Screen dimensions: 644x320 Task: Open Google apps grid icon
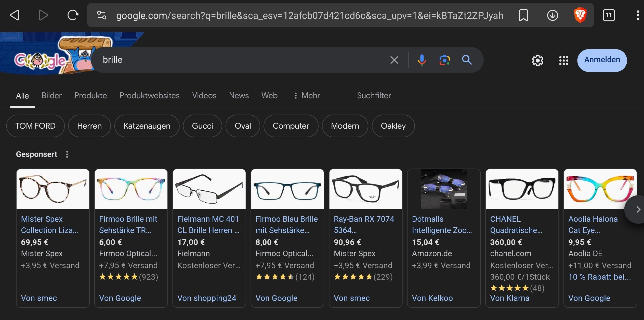tap(563, 60)
